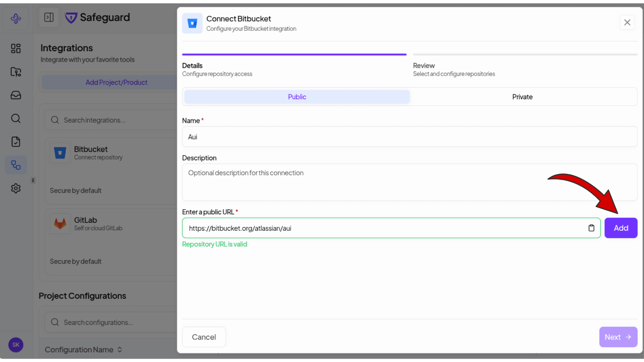The image size is (644, 362).
Task: Open the settings gear sidebar icon
Action: (x=16, y=188)
